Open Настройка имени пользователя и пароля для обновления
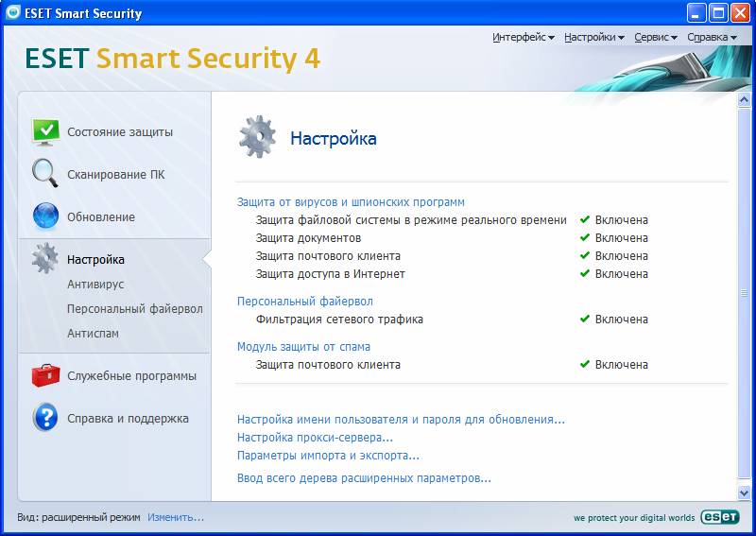 401,420
